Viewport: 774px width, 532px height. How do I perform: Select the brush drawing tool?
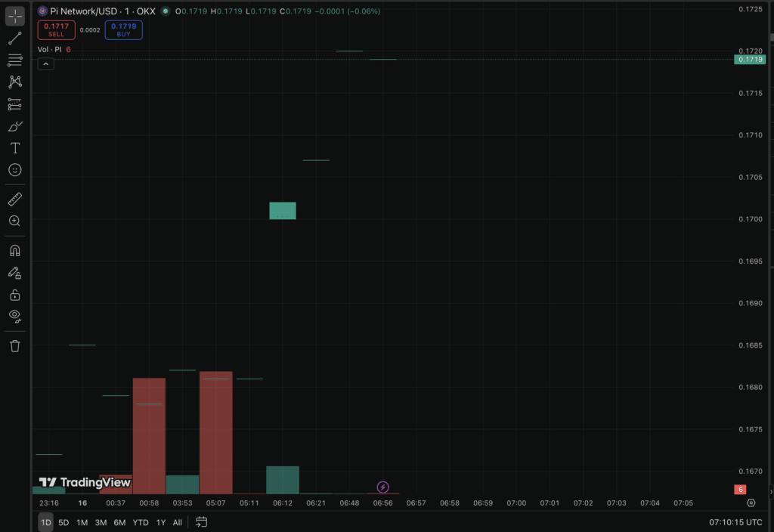click(x=15, y=126)
